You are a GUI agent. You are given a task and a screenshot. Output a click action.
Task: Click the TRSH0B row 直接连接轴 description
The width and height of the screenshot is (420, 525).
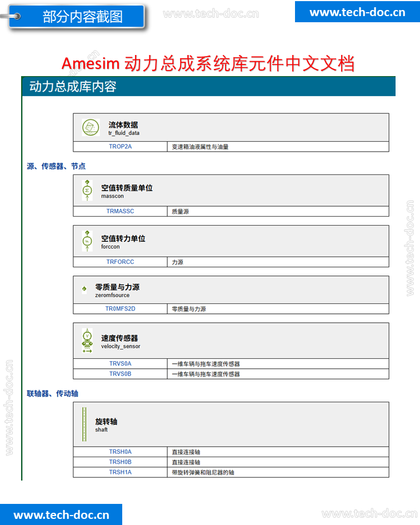pos(186,462)
